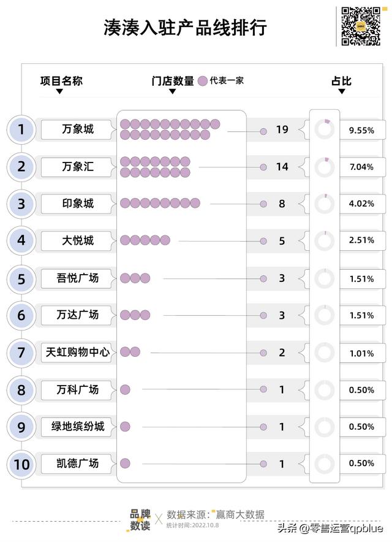Click the rank 10 number badge

(x=21, y=464)
